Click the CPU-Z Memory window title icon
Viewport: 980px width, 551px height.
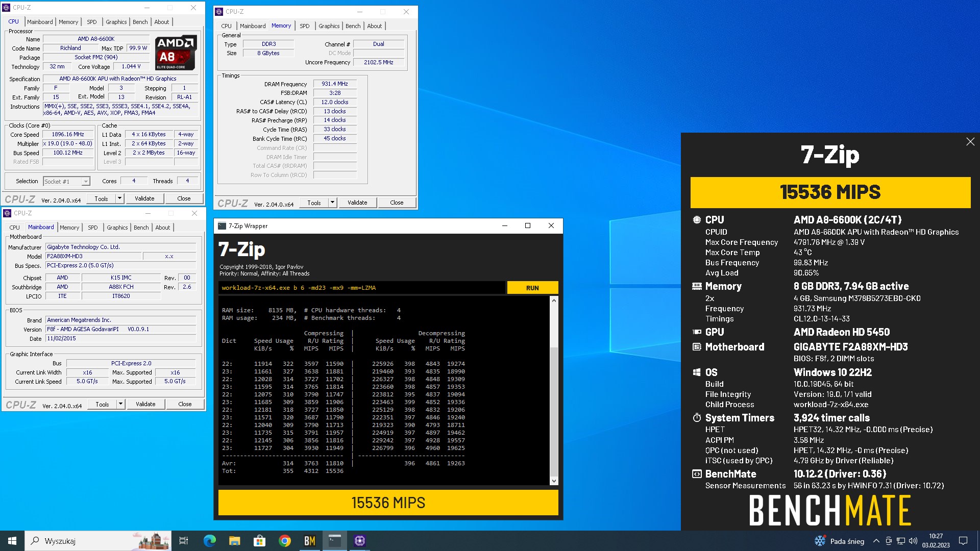(219, 12)
